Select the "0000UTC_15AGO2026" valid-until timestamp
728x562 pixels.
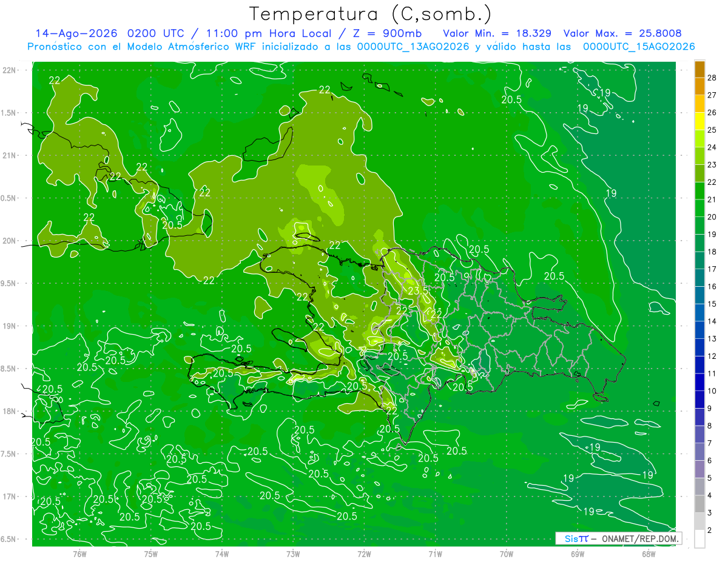click(638, 47)
